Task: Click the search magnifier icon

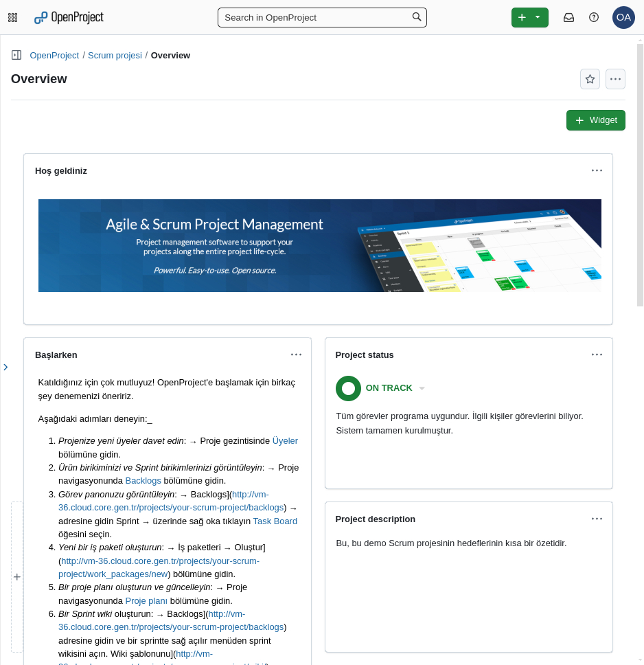Action: [x=416, y=16]
